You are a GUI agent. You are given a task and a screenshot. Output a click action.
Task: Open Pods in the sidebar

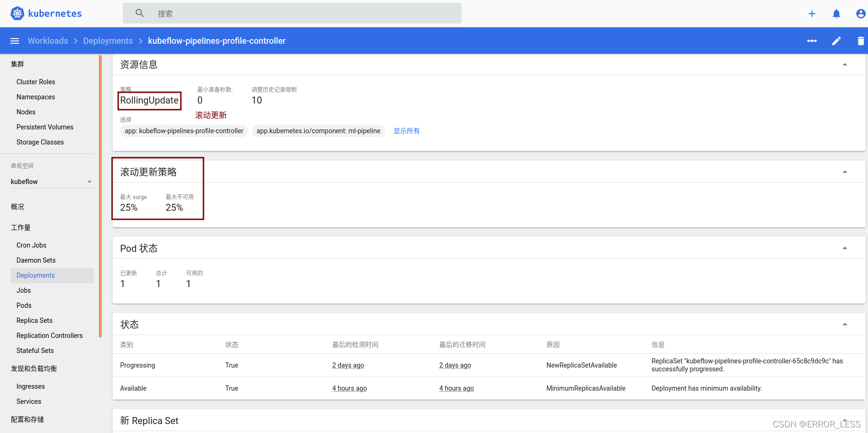click(x=24, y=305)
